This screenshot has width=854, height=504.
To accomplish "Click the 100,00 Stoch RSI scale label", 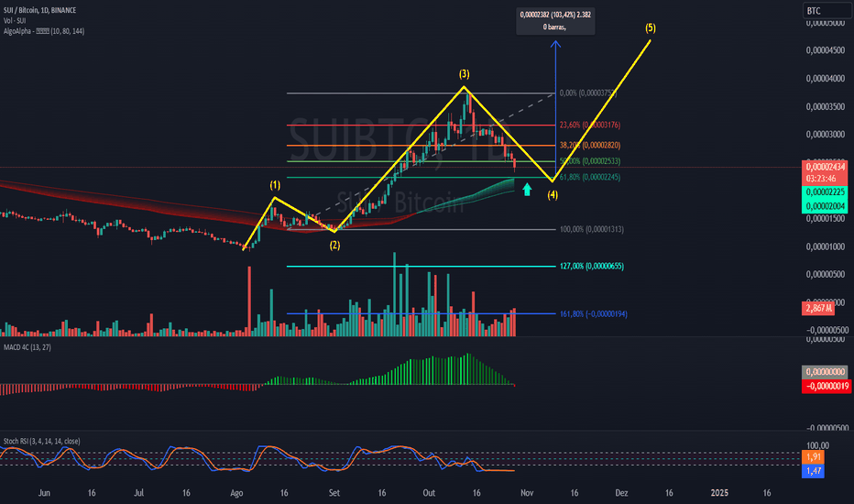I will [x=817, y=445].
